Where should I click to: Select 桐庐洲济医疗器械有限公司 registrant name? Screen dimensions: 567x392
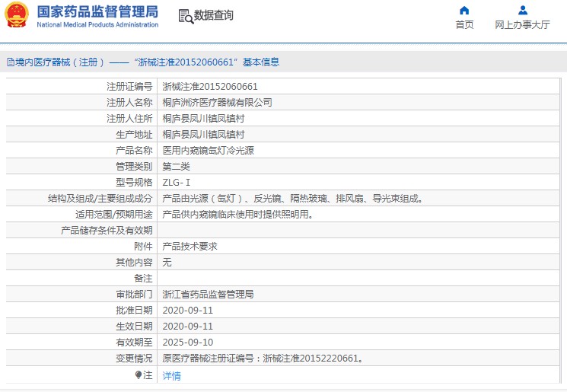[218, 102]
